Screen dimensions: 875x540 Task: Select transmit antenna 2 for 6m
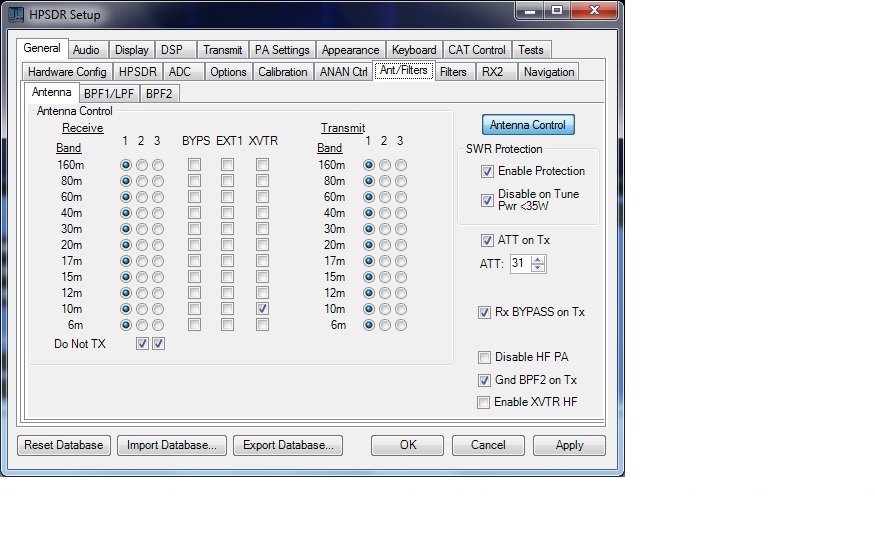coord(384,325)
